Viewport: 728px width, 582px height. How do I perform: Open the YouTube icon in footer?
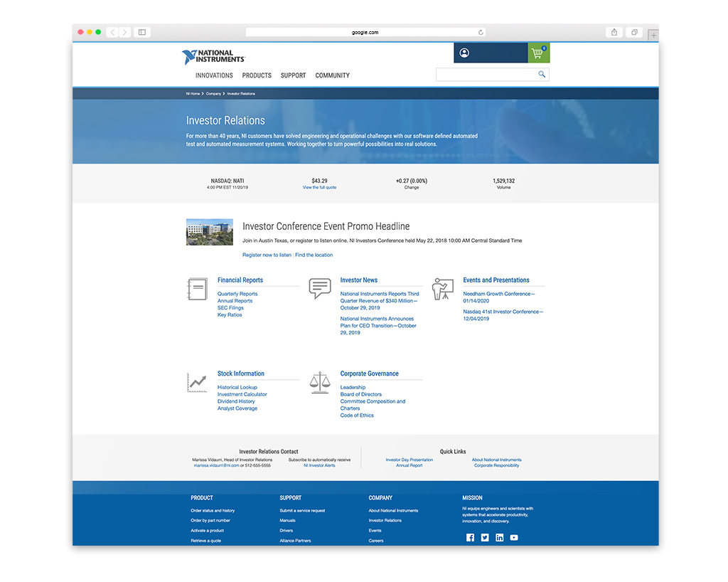tap(514, 538)
